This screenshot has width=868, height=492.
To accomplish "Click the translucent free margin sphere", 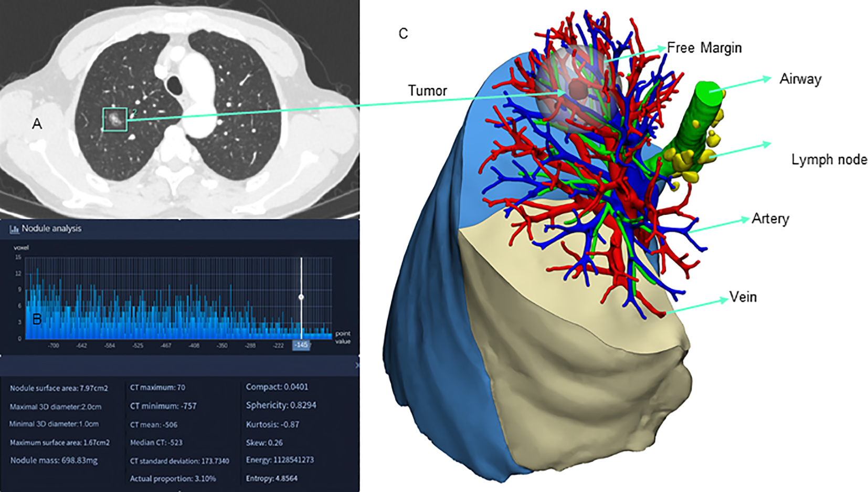I will coord(556,74).
